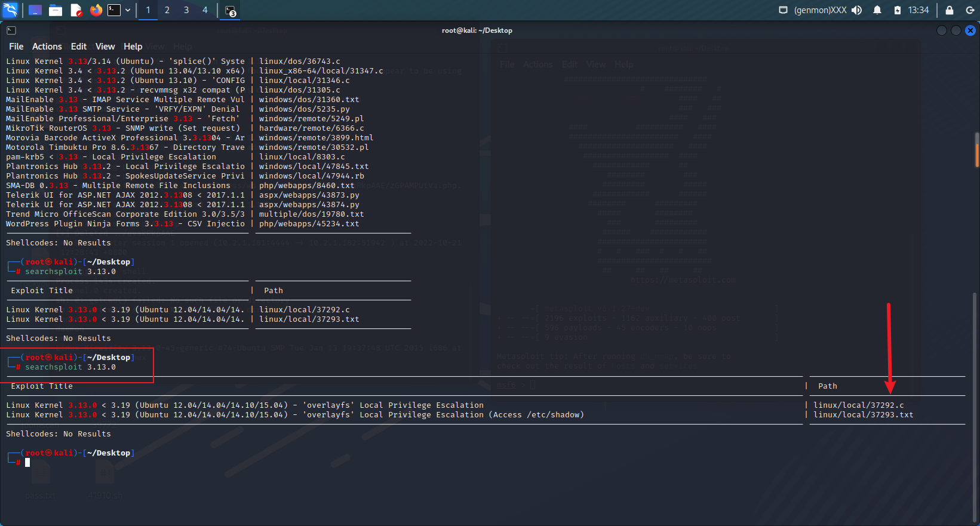Screen dimensions: 980x526
Task: Switch to workspace 3
Action: 186,10
